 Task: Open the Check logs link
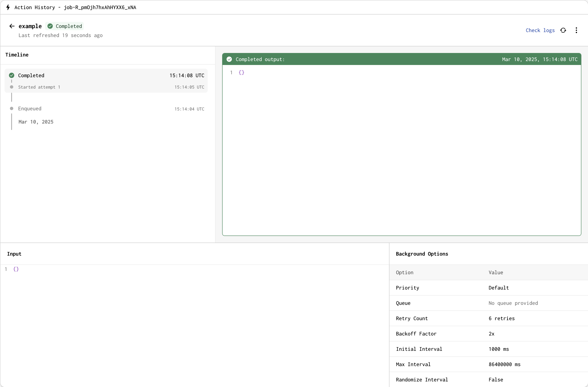(540, 30)
